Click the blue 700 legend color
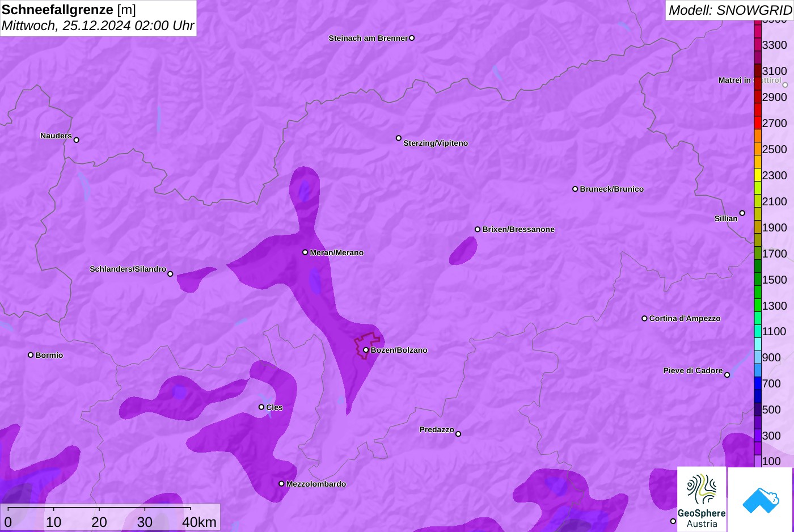The height and width of the screenshot is (532, 794). coord(758,384)
